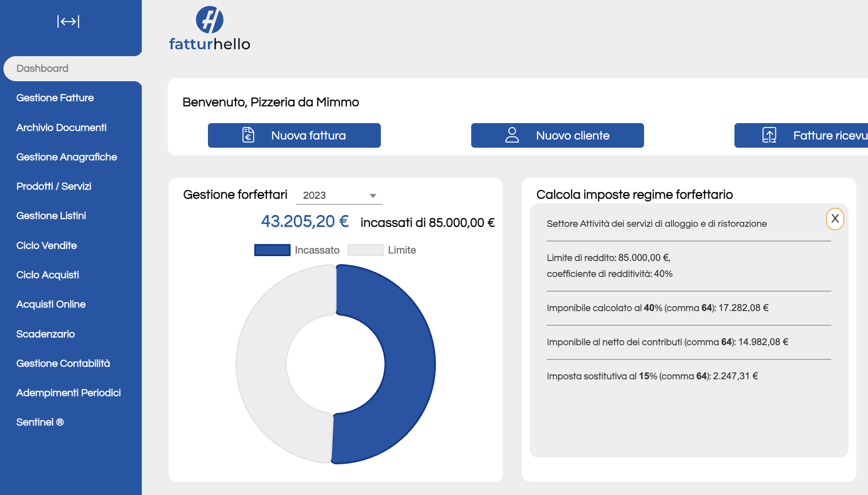Open the 2023 year dropdown
868x495 pixels.
[x=372, y=195]
